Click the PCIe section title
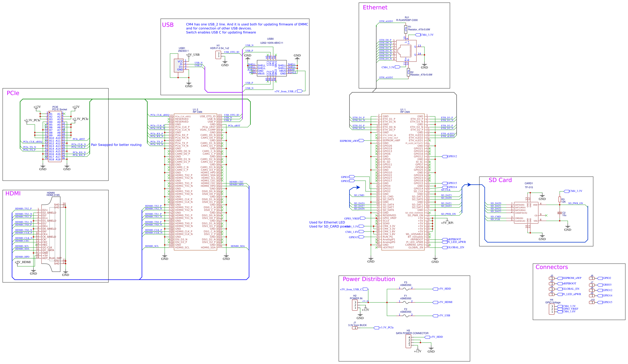Image resolution: width=628 pixels, height=364 pixels. tap(13, 93)
